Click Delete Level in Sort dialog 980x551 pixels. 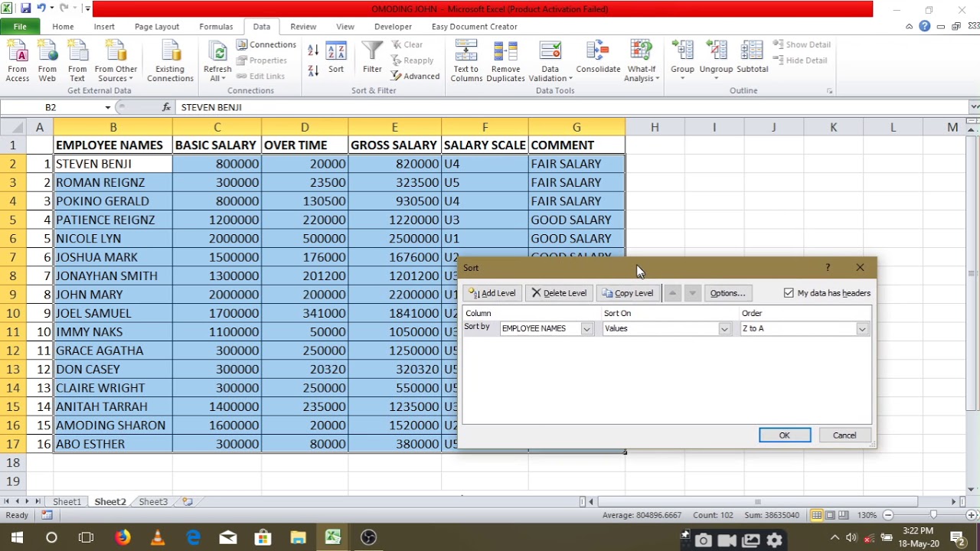[559, 293]
